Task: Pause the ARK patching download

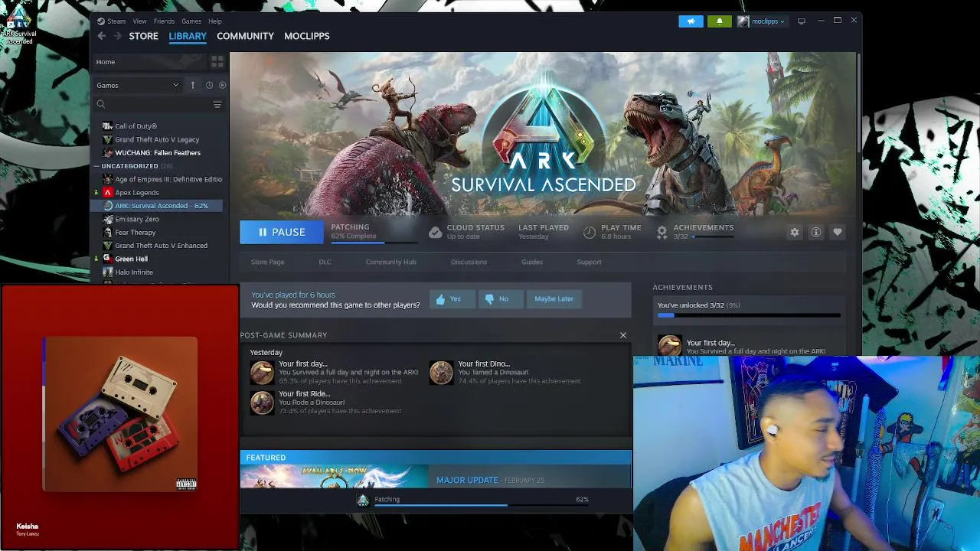Action: click(x=282, y=232)
